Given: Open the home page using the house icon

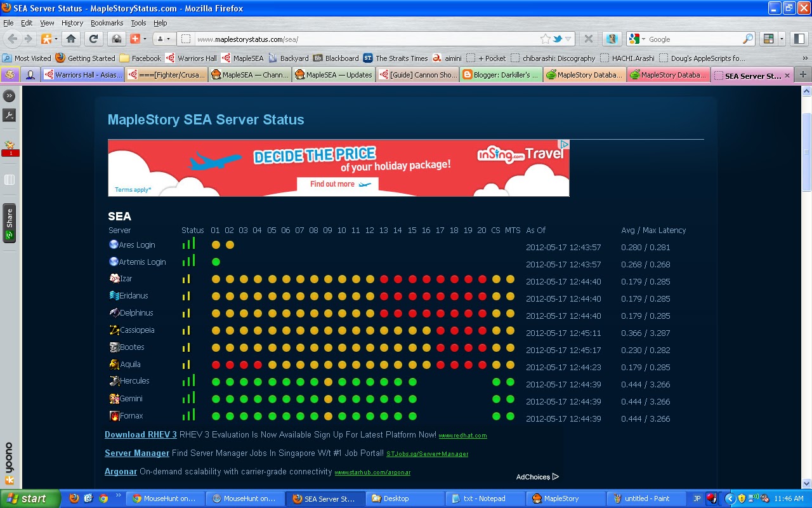Looking at the screenshot, I should click(x=71, y=39).
